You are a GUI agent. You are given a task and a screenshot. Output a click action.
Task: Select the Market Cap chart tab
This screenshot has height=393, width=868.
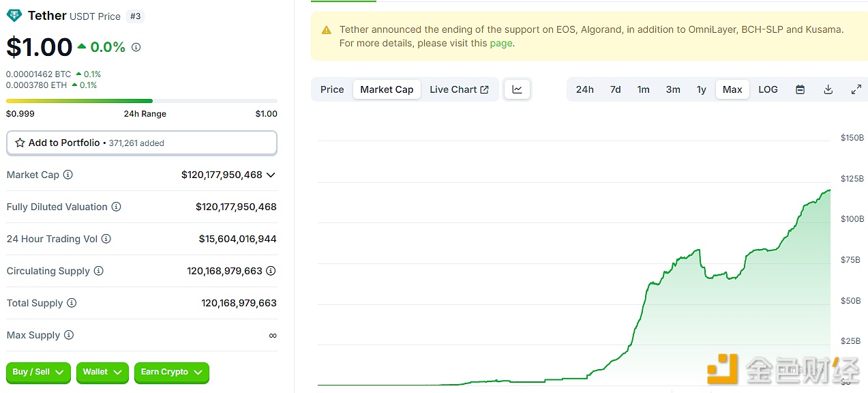pos(387,89)
